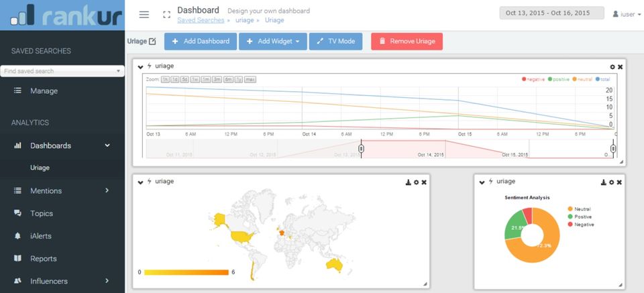The height and width of the screenshot is (293, 644).
Task: Collapse the line chart widget chevron
Action: point(140,66)
